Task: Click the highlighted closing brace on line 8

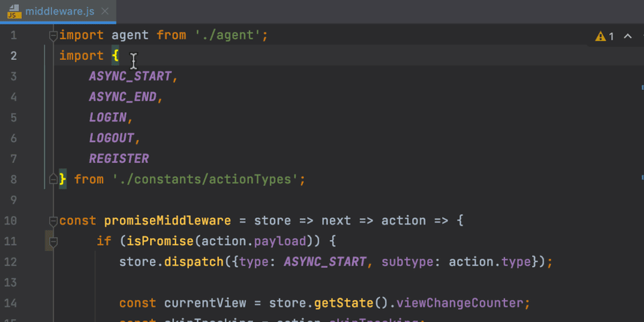Action: 63,179
